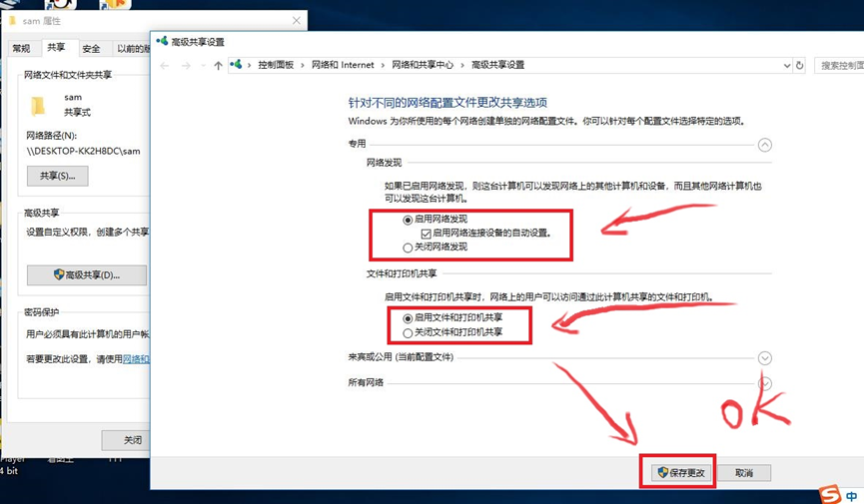Click 网络和共享中心 breadcrumb item
The height and width of the screenshot is (504, 864).
click(423, 65)
